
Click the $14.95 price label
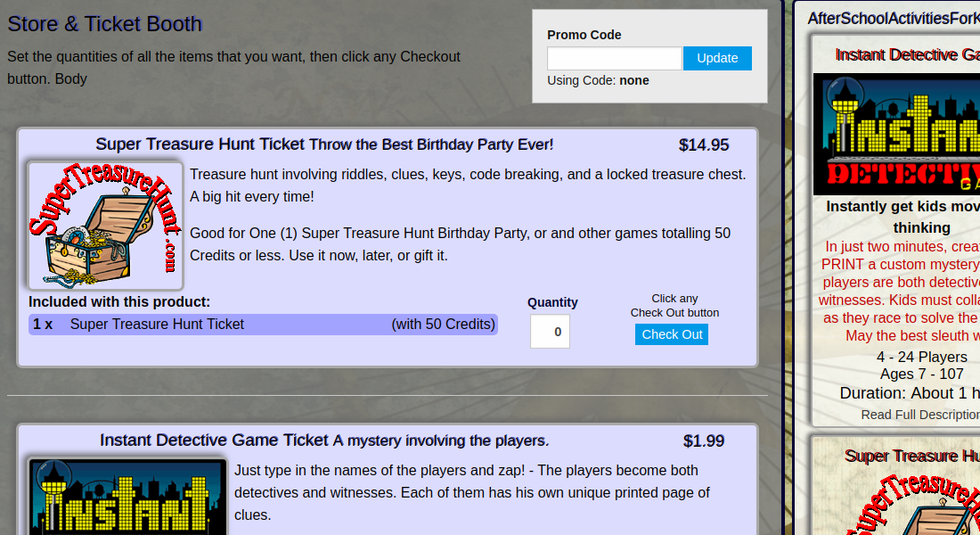(704, 145)
